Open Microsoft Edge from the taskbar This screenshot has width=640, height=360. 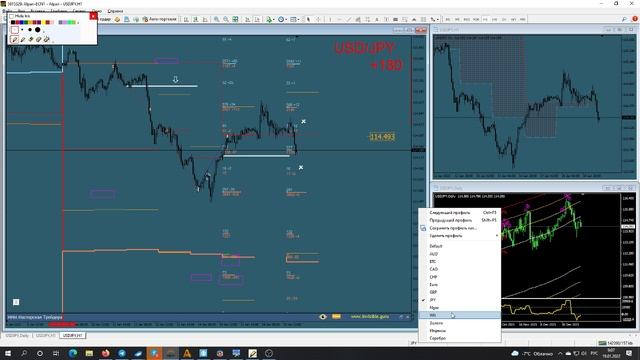pyautogui.click(x=73, y=353)
